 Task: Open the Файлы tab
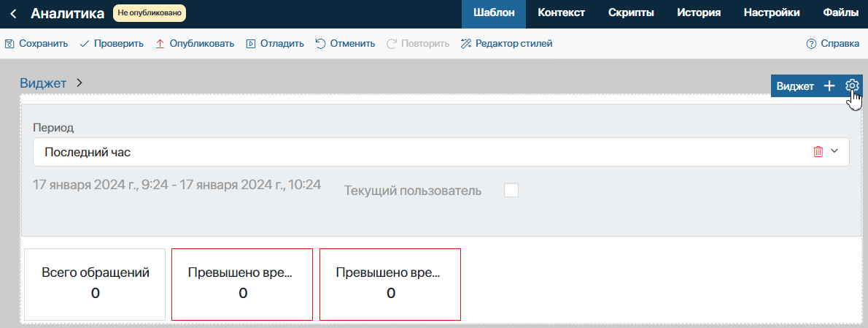(x=840, y=14)
